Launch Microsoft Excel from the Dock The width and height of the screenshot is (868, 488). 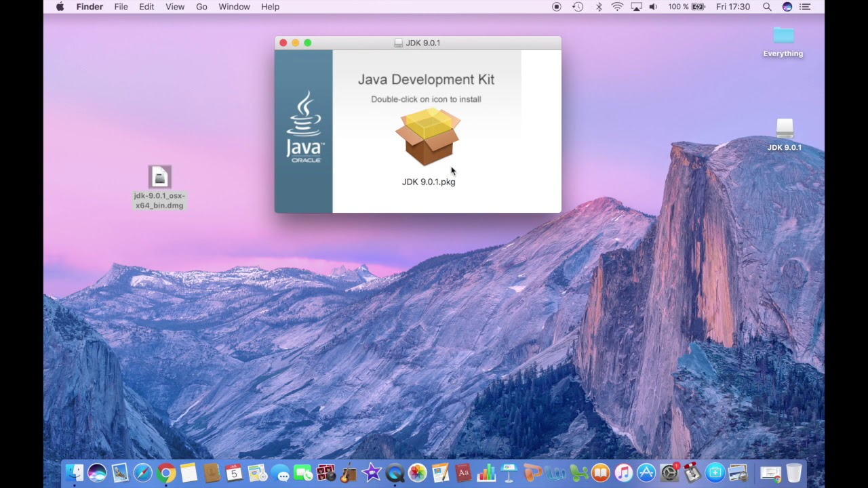pyautogui.click(x=578, y=472)
